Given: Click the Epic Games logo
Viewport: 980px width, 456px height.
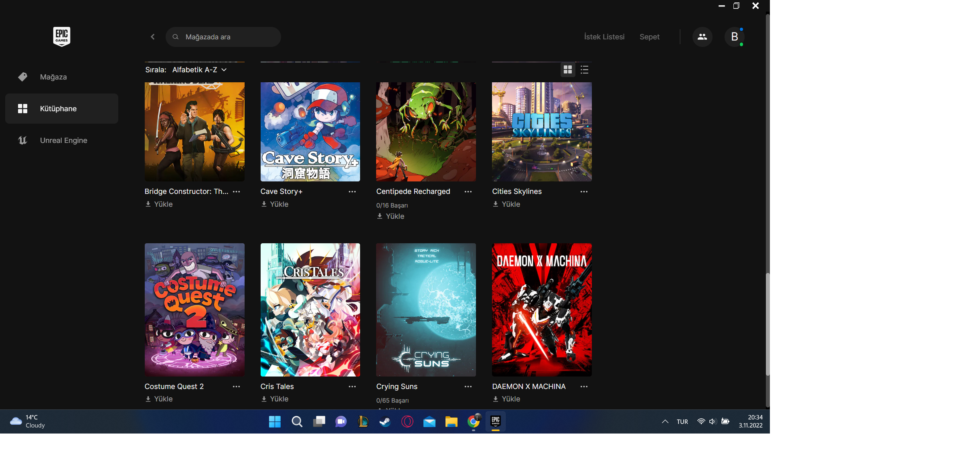Looking at the screenshot, I should (62, 37).
